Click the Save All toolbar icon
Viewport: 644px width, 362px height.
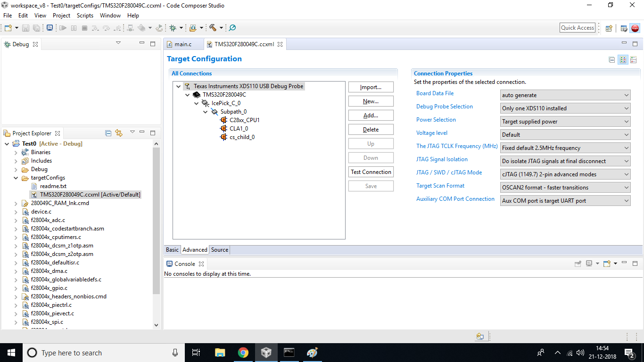pyautogui.click(x=37, y=28)
